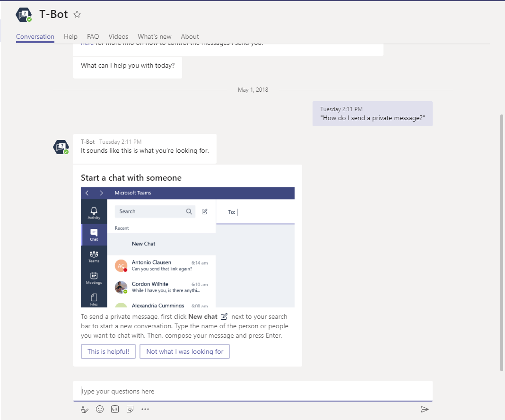
Task: Click the 'Start a chat with someone' heading
Action: coord(131,178)
